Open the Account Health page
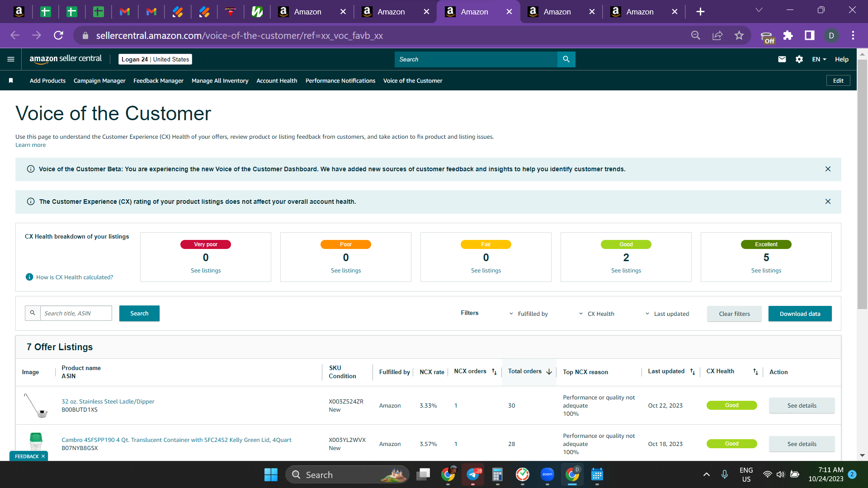The width and height of the screenshot is (868, 488). 277,80
